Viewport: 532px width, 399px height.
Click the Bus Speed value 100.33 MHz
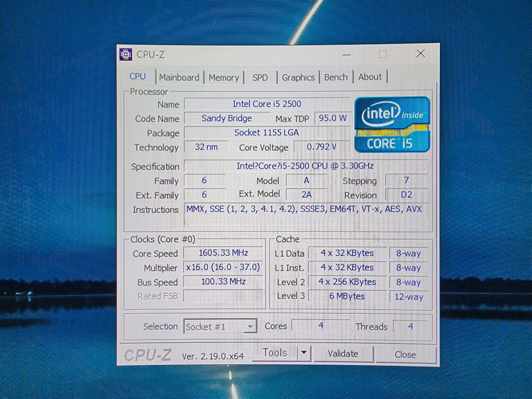coord(223,281)
